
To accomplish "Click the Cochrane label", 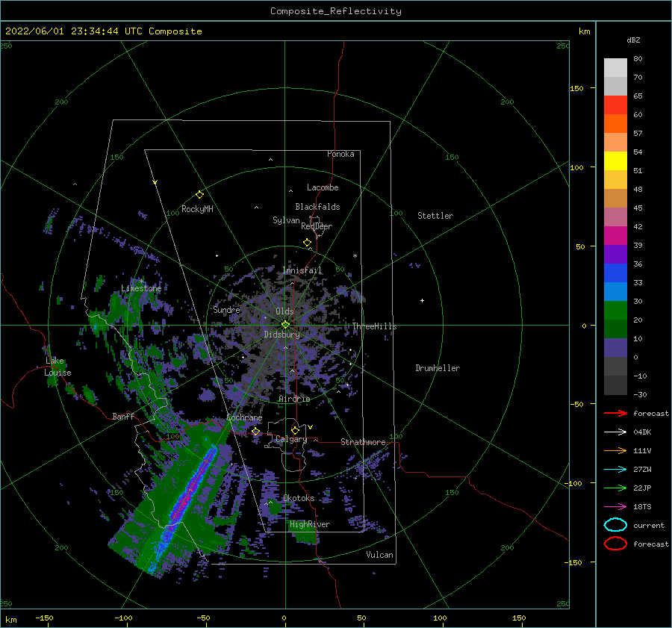I will (244, 417).
